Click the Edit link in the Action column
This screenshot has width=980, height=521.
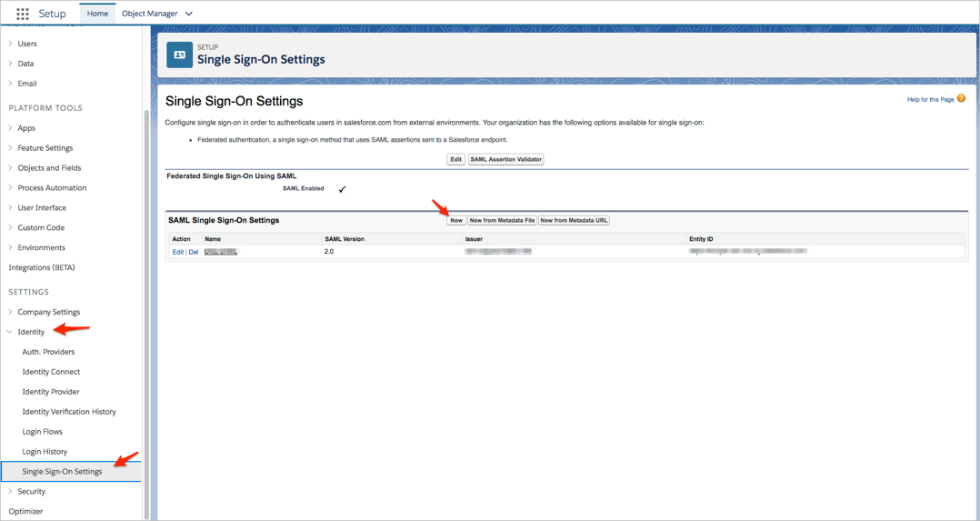click(x=177, y=252)
